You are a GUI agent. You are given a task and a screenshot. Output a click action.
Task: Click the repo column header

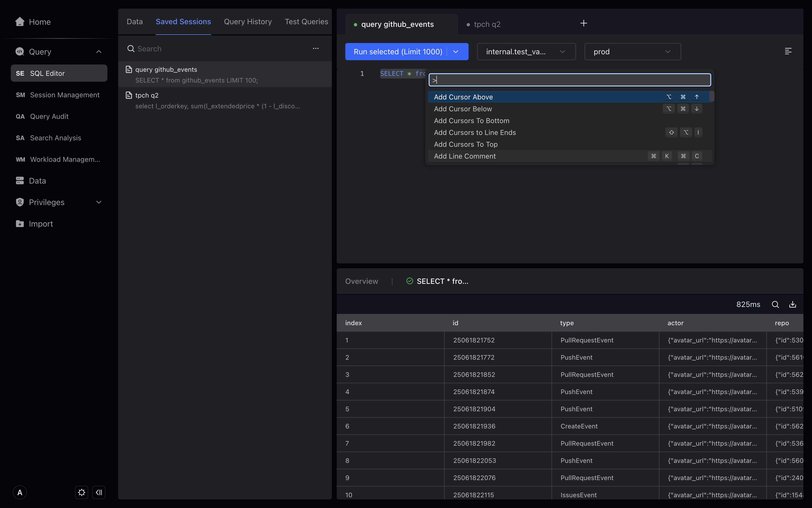(785, 323)
